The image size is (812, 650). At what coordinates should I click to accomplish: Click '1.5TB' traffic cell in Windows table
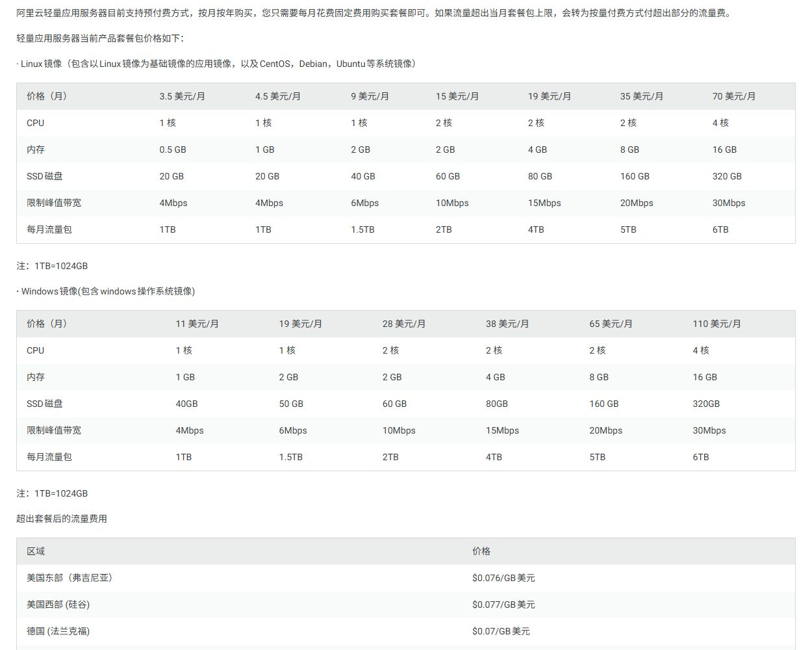[291, 457]
